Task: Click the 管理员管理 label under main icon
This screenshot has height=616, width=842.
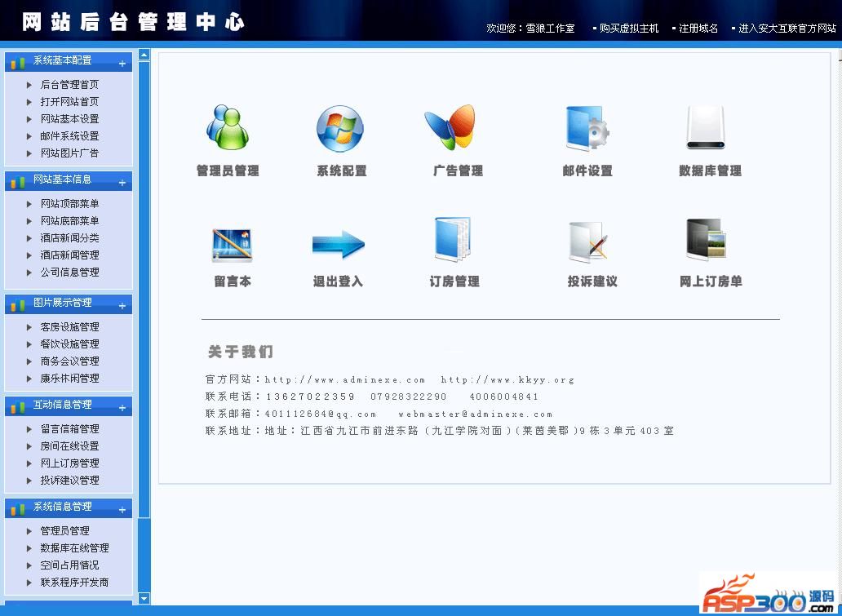Action: click(228, 171)
